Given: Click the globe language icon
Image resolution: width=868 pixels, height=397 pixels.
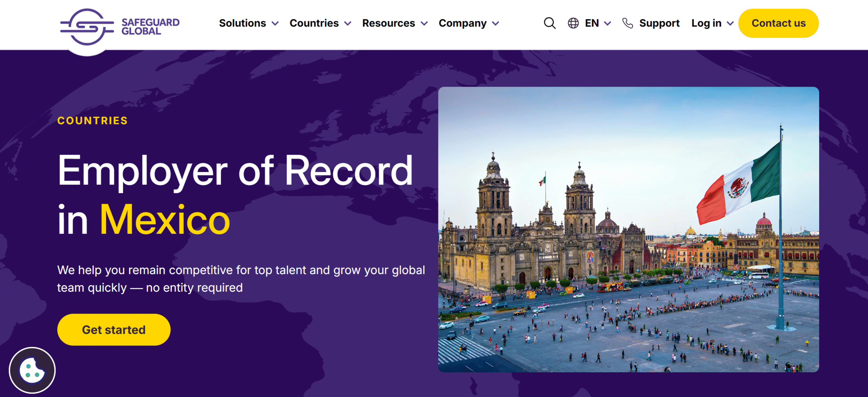Looking at the screenshot, I should tap(573, 23).
